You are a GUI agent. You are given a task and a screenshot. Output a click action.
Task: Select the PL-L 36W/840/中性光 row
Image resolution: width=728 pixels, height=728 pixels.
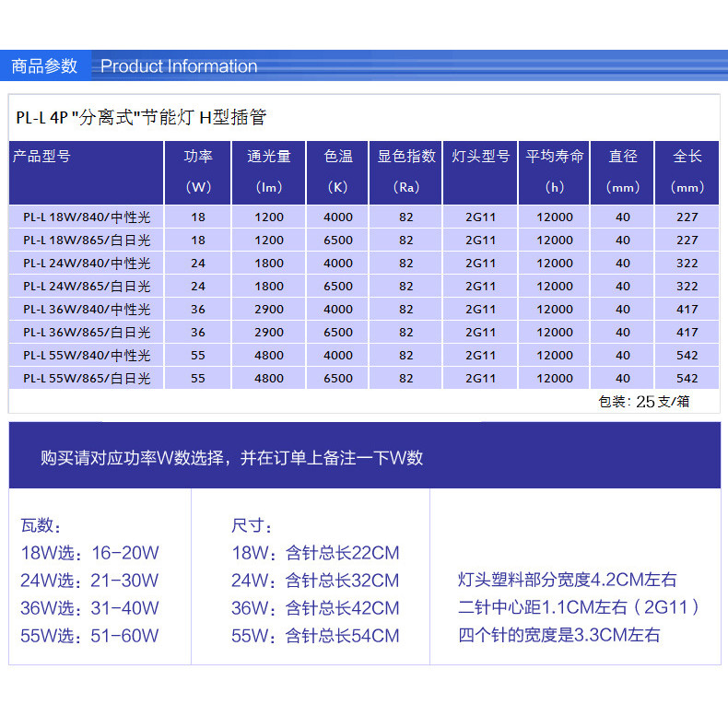click(87, 310)
